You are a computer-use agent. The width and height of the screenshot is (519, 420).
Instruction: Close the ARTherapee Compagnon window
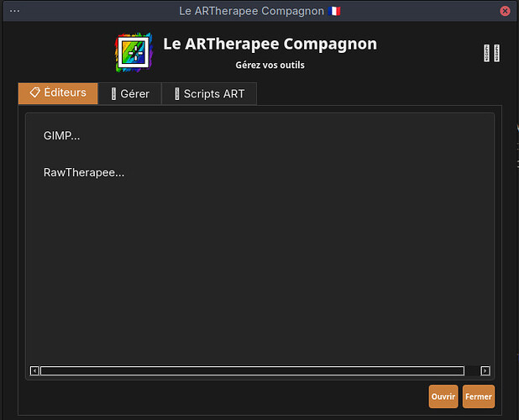point(505,11)
